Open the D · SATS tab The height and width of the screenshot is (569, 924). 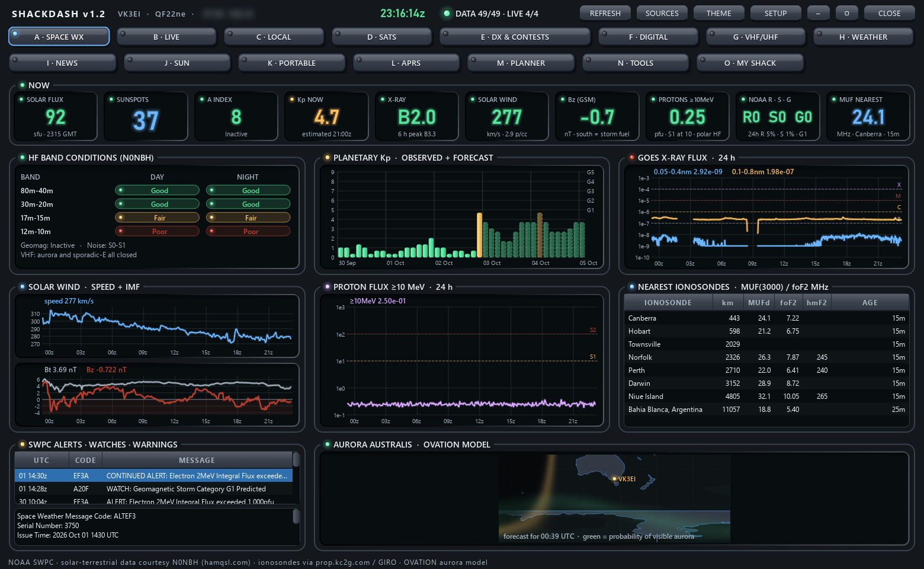coord(381,37)
